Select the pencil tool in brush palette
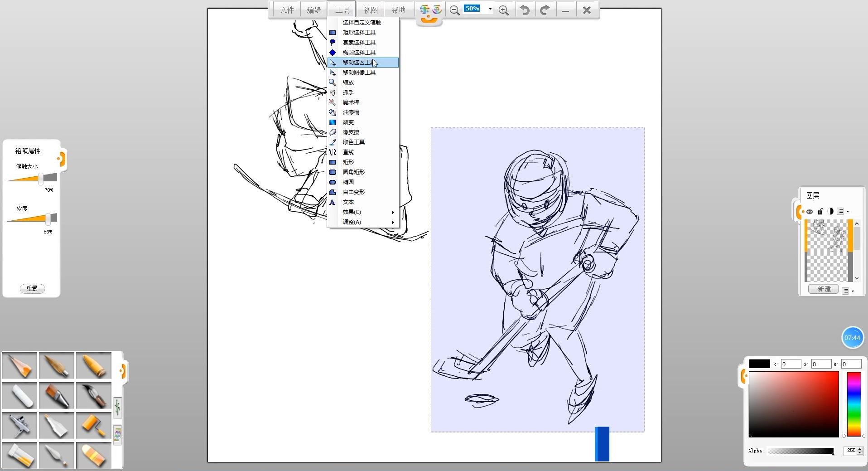Viewport: 868px width, 471px height. click(x=20, y=366)
